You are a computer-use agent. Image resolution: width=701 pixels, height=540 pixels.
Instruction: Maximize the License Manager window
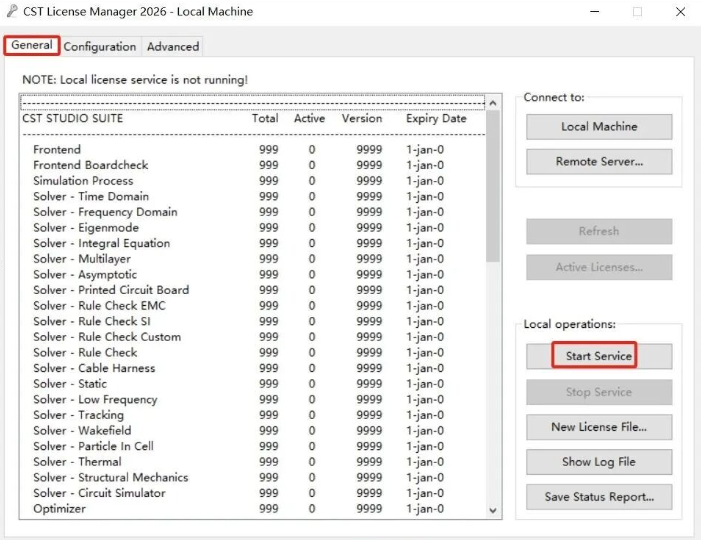click(637, 12)
